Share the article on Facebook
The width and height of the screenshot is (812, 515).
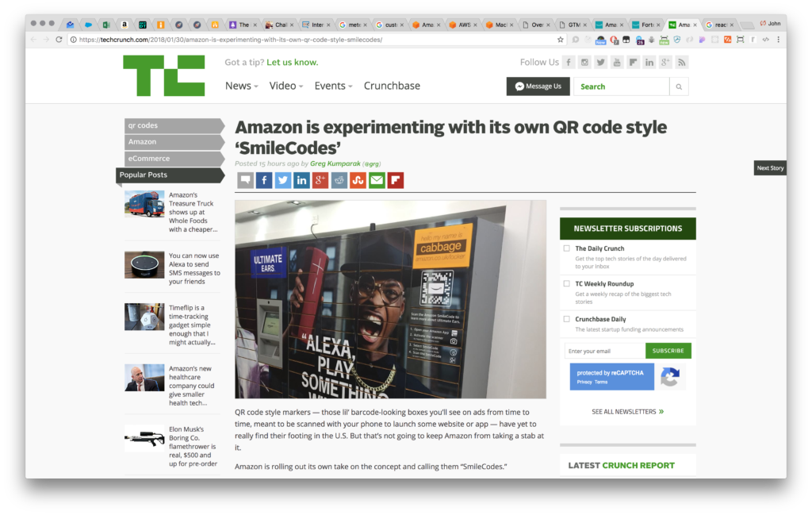(x=264, y=180)
